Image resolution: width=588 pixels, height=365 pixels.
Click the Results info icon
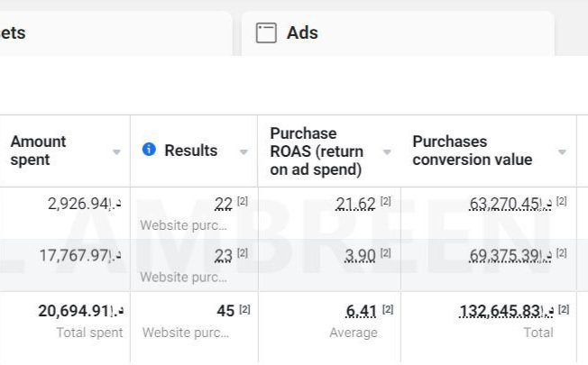click(150, 151)
